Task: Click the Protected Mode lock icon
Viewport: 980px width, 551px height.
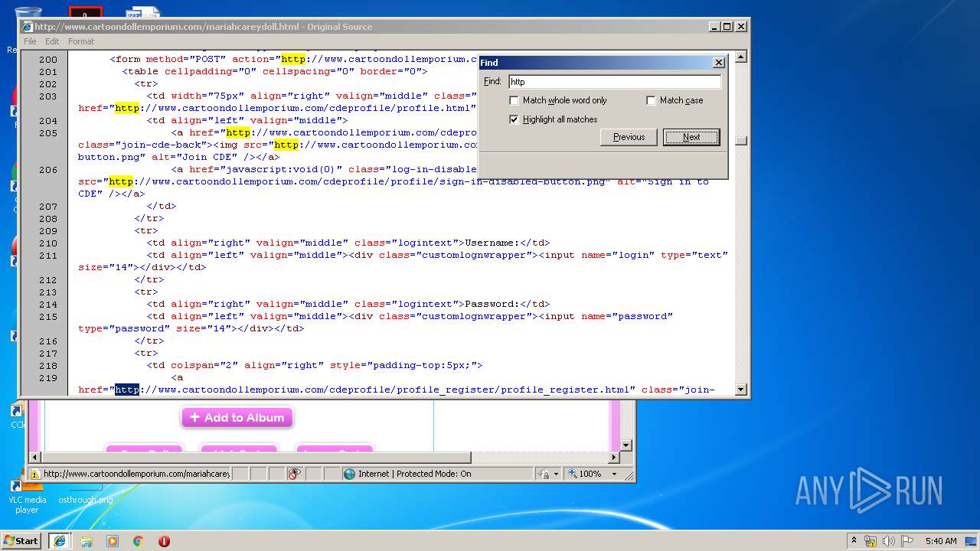Action: click(543, 474)
